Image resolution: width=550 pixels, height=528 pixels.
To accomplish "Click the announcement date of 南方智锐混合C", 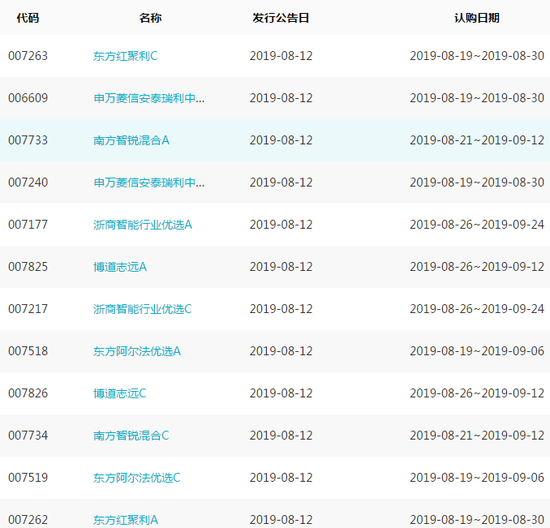I will click(281, 435).
